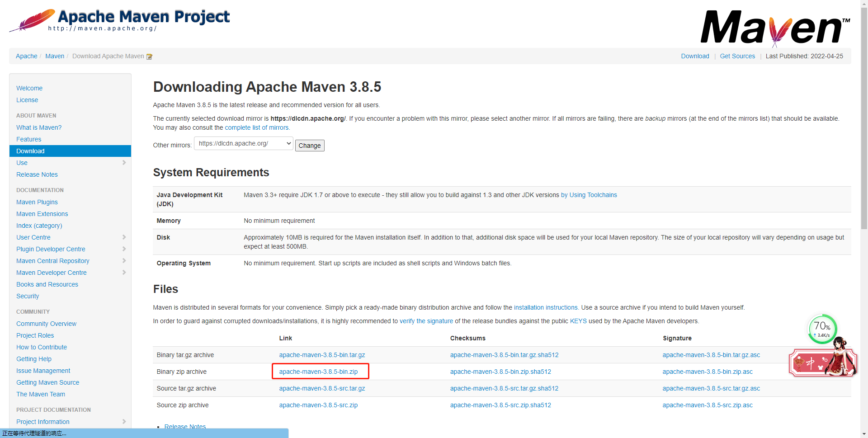Click the Maven brand logo

775,28
